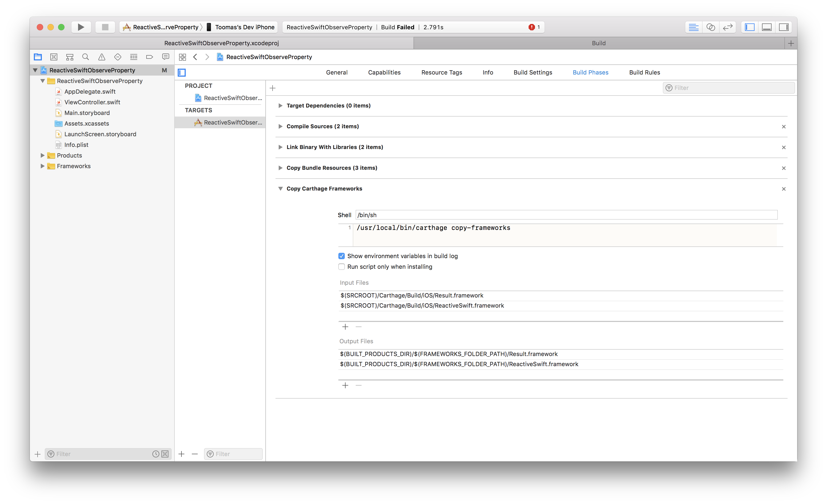
Task: Open the Breakpoint navigator
Action: (149, 57)
